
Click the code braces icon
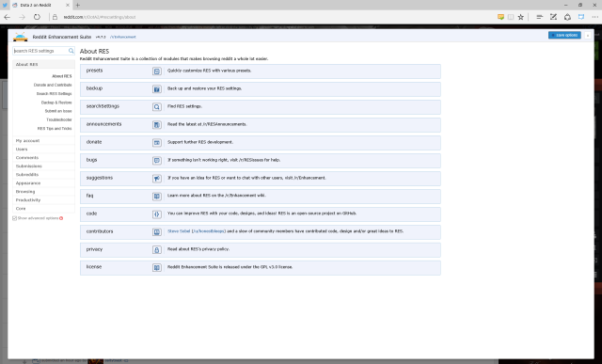157,214
